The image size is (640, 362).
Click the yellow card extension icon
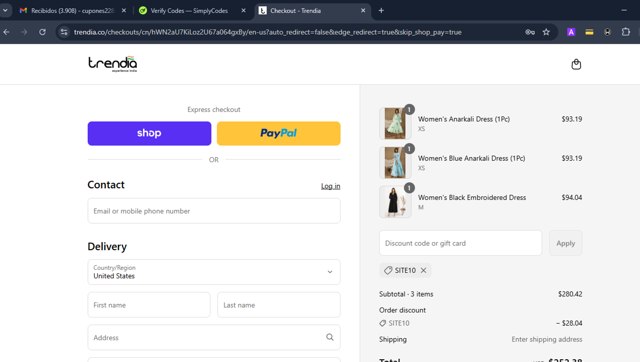(x=589, y=32)
